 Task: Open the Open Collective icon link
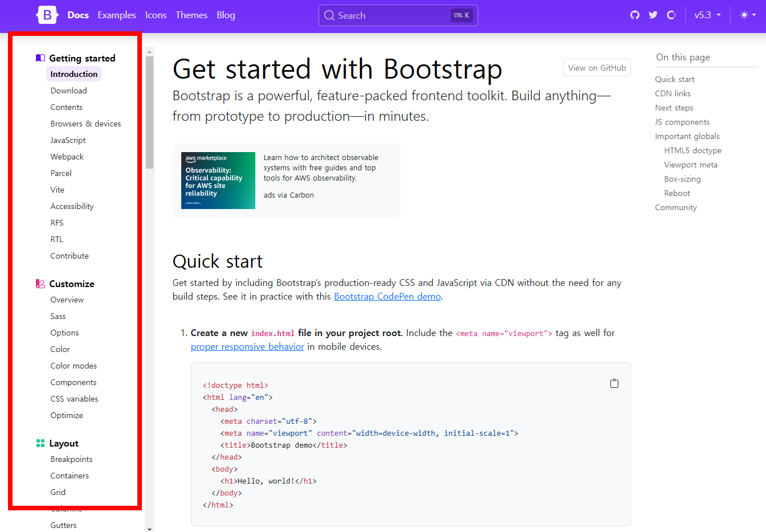pyautogui.click(x=671, y=15)
